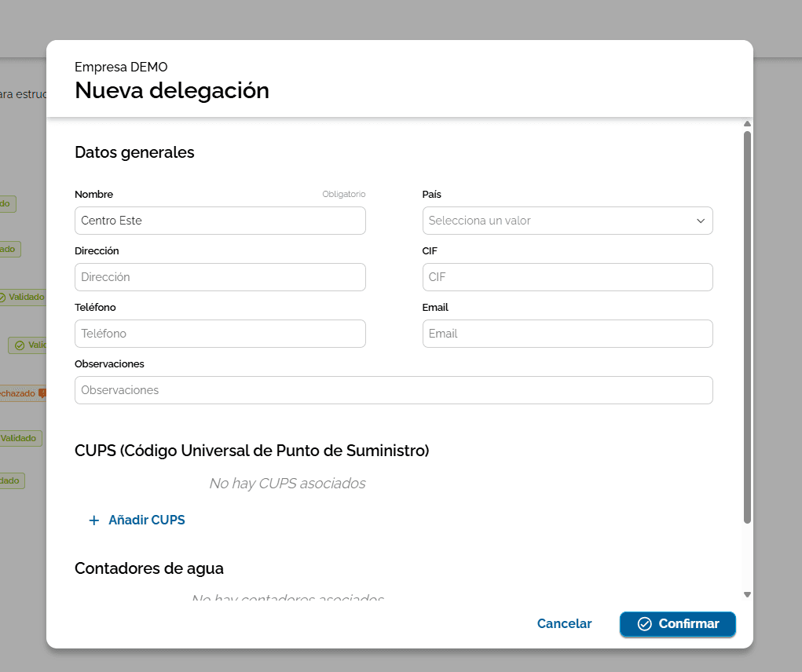Click the scrollbar up arrow
The width and height of the screenshot is (802, 672).
tap(747, 124)
